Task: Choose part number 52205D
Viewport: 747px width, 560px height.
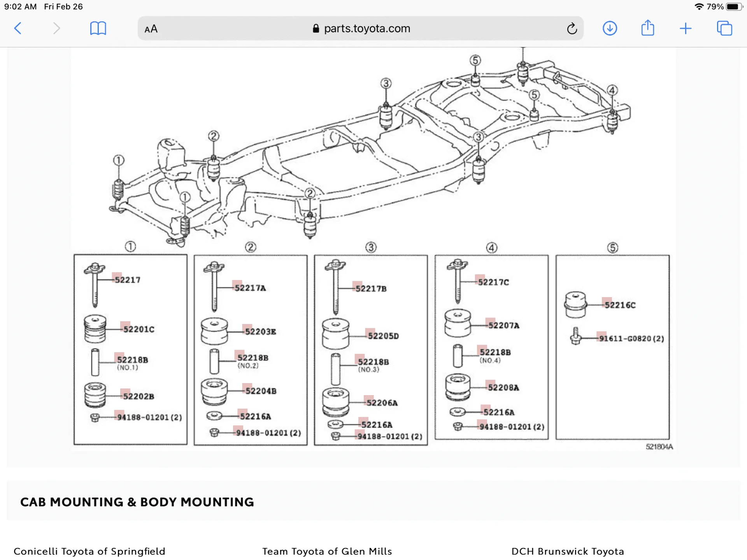Action: [383, 336]
